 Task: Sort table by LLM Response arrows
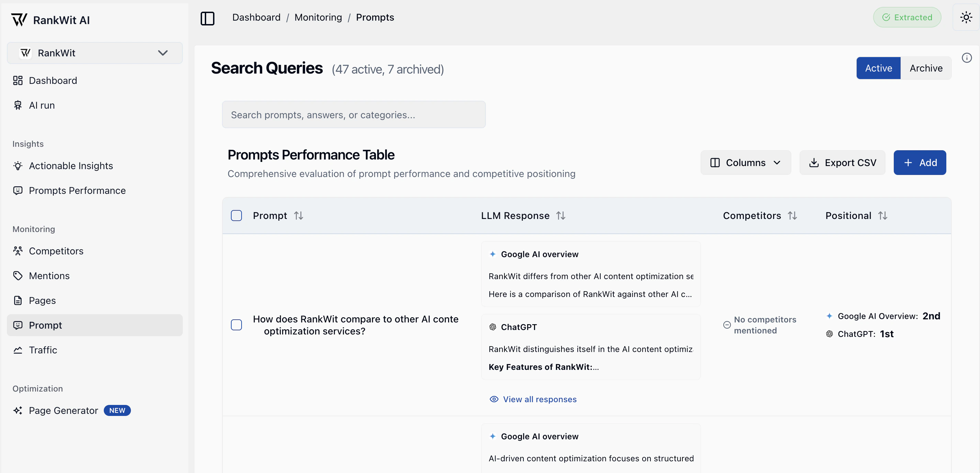pyautogui.click(x=561, y=216)
